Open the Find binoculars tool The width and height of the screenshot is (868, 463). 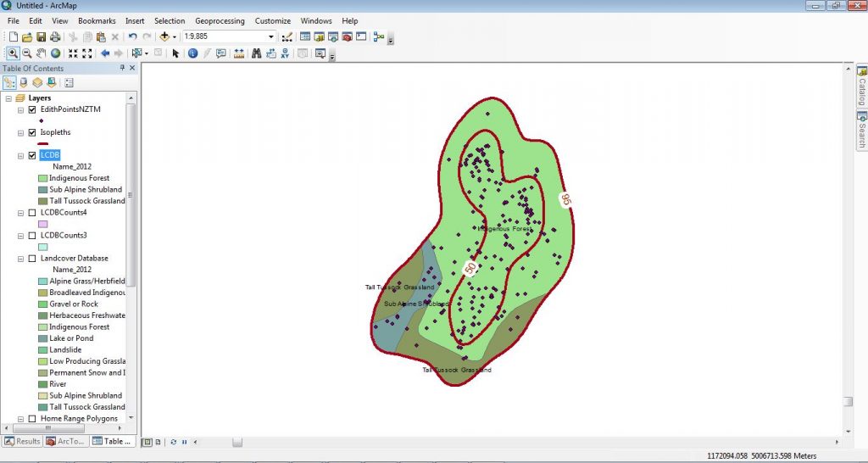point(256,53)
